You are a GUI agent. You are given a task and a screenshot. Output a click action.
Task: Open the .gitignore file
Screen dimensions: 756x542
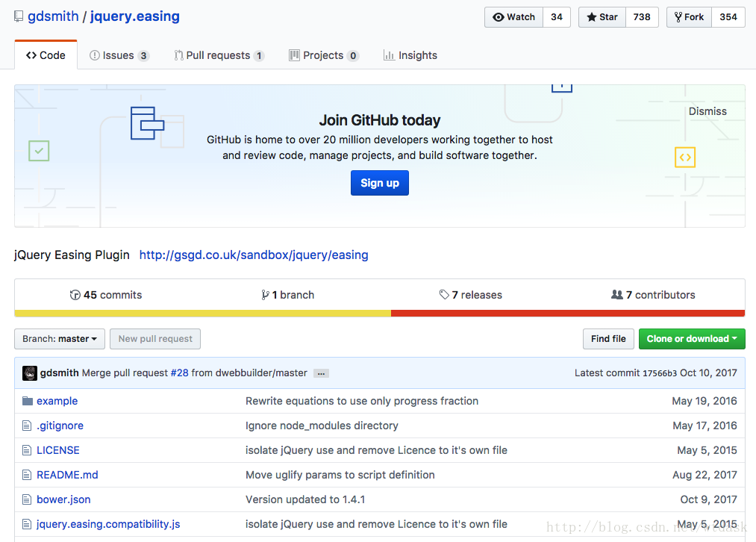pyautogui.click(x=60, y=426)
